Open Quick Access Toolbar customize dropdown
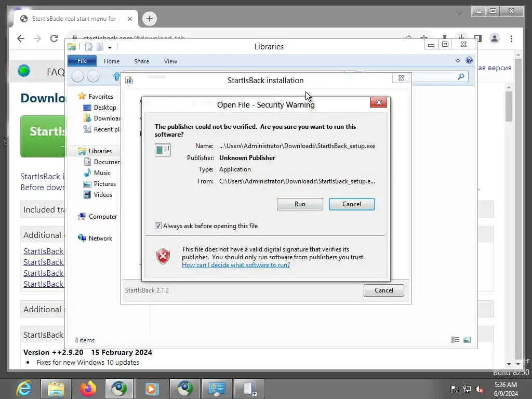Screen dimensions: 532x399 [x=110, y=47]
